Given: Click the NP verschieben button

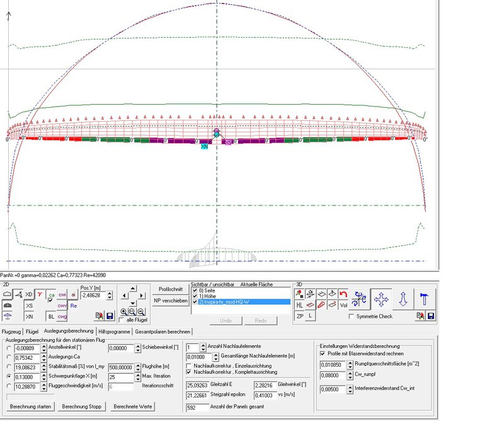Looking at the screenshot, I should pos(171,301).
